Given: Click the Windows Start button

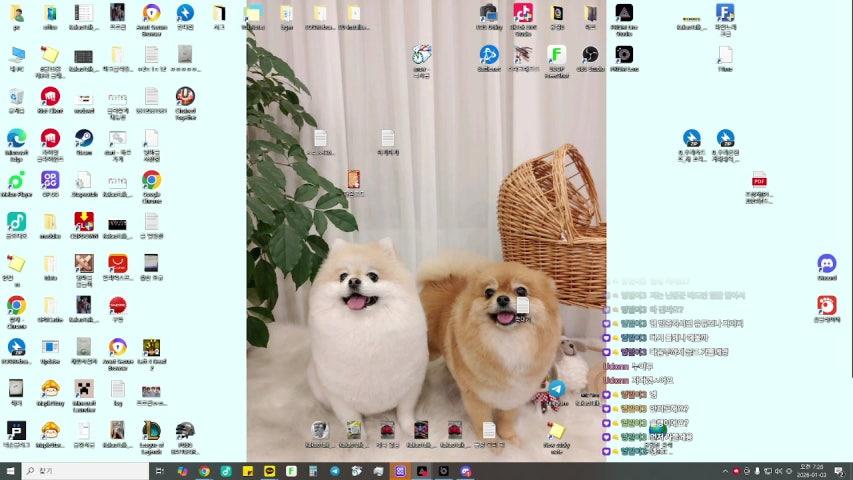Looking at the screenshot, I should (x=10, y=470).
